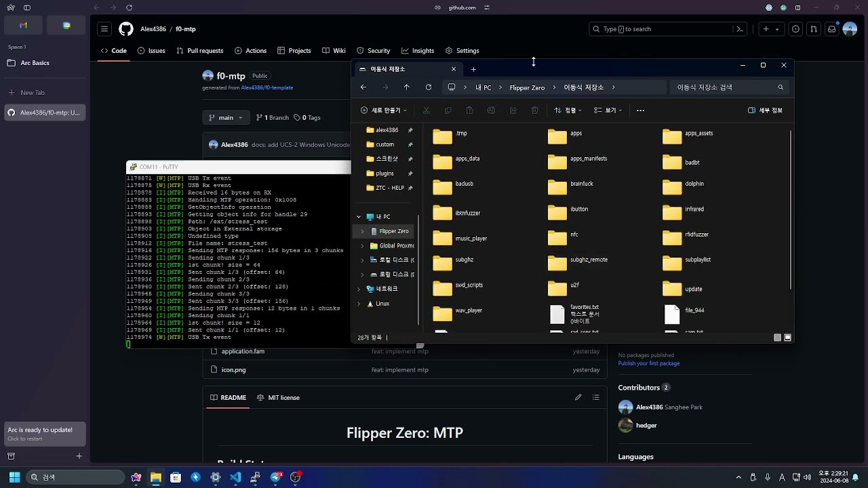Open GitHub pull requests header icon
This screenshot has width=868, height=488.
(x=814, y=29)
